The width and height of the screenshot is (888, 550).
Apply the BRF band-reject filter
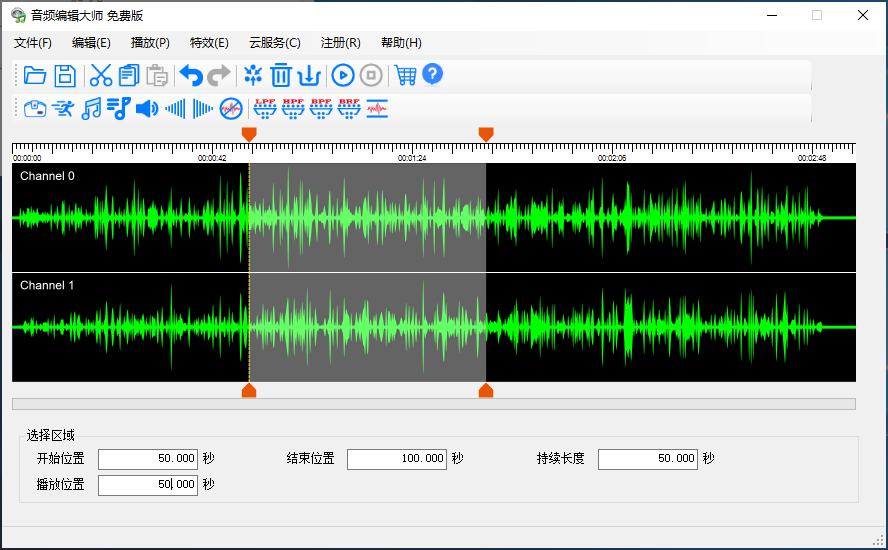(x=349, y=108)
